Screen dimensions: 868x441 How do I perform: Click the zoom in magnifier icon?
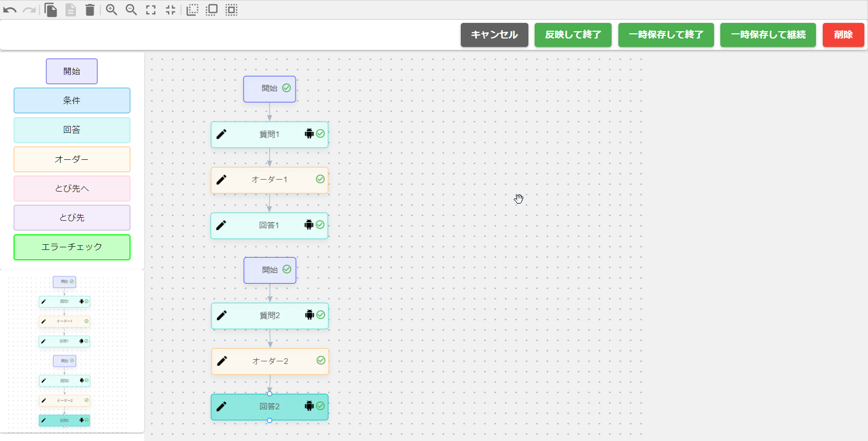[111, 10]
